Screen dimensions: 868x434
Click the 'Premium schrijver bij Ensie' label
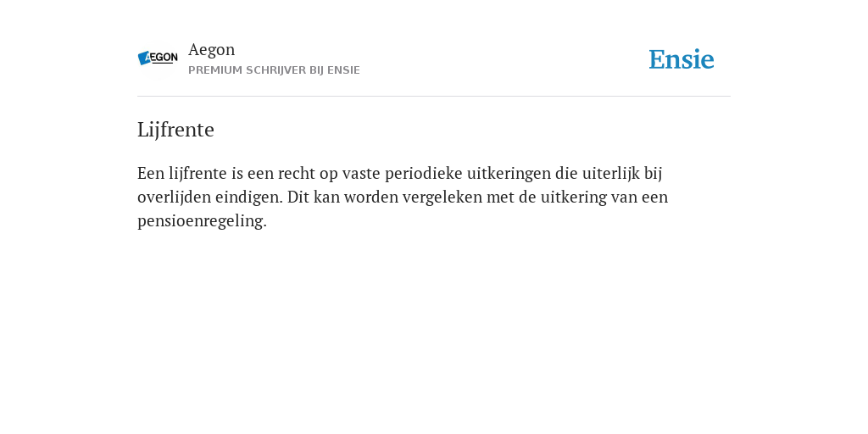(274, 70)
